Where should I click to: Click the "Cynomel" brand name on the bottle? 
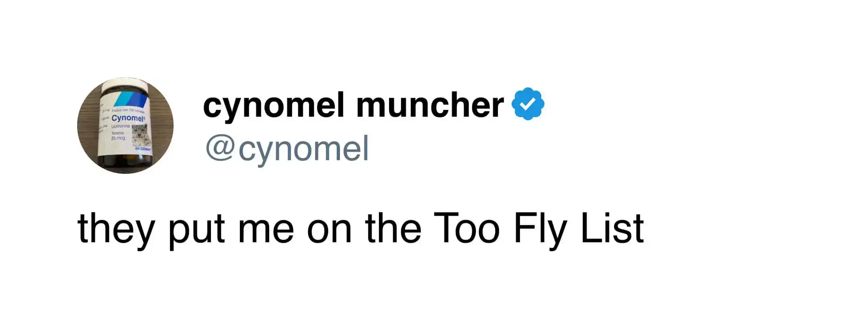127,118
